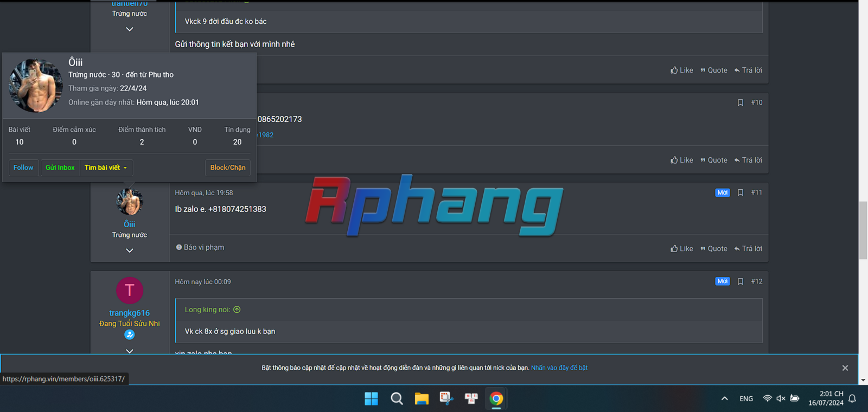This screenshot has height=412, width=868.
Task: Open the ENG language switcher
Action: [746, 399]
